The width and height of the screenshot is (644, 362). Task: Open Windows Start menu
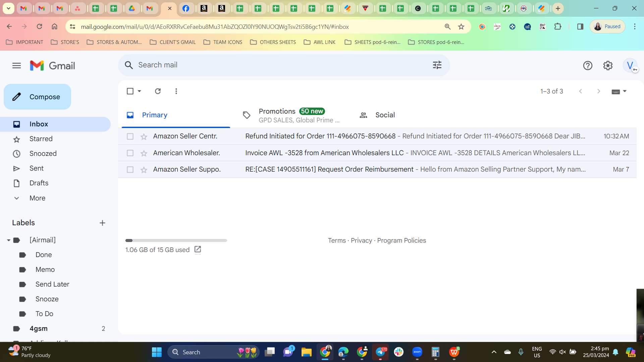tap(157, 352)
